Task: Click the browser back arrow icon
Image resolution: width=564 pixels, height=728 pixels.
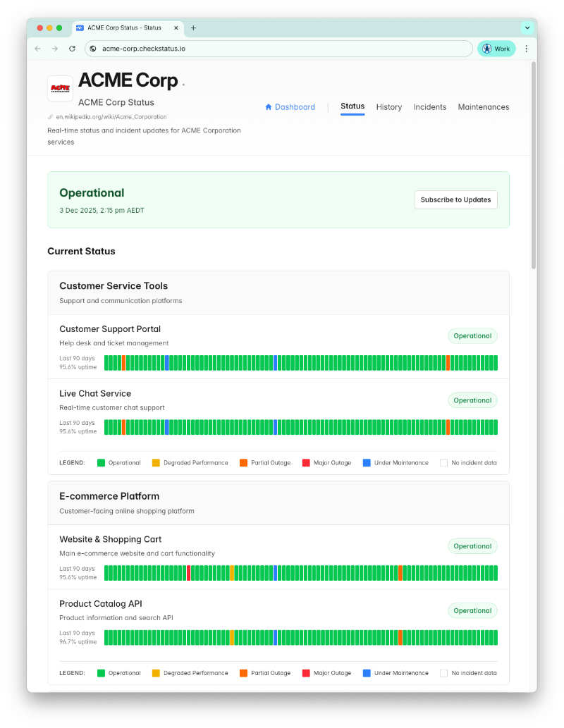Action: click(x=37, y=48)
